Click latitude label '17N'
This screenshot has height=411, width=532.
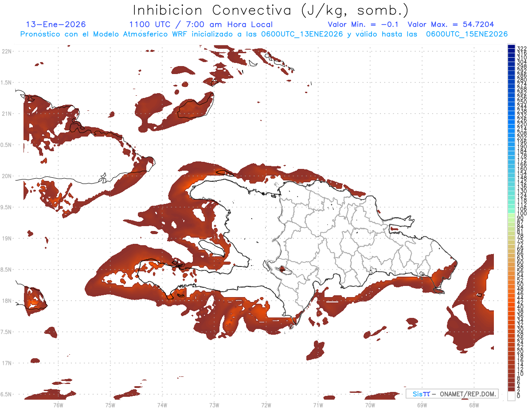point(7,363)
